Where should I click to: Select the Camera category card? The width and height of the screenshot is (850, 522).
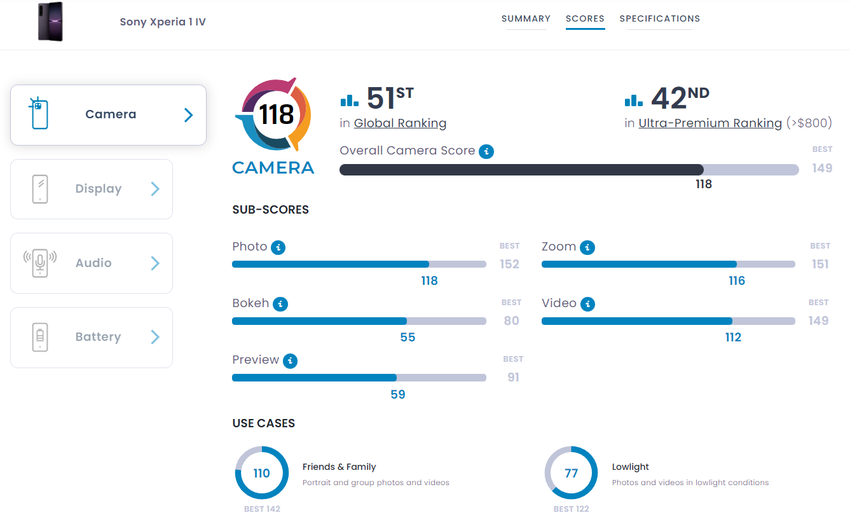108,114
